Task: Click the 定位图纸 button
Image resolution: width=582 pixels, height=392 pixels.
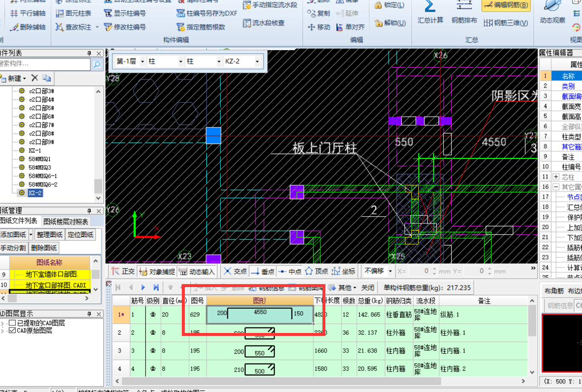Action: click(x=81, y=234)
